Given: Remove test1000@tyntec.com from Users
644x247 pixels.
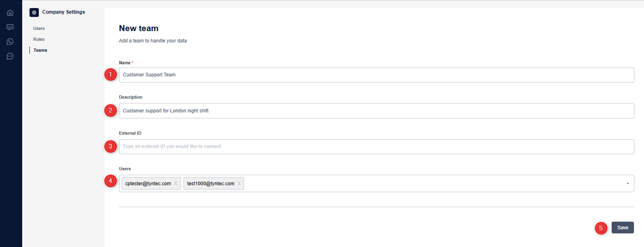Looking at the screenshot, I should pyautogui.click(x=239, y=183).
